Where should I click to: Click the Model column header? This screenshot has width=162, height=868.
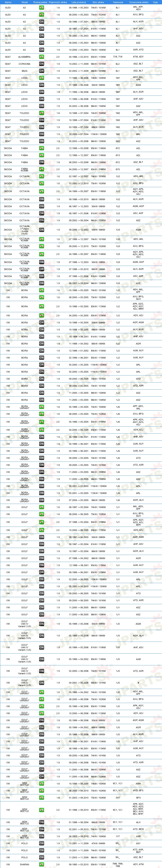coord(25,2)
